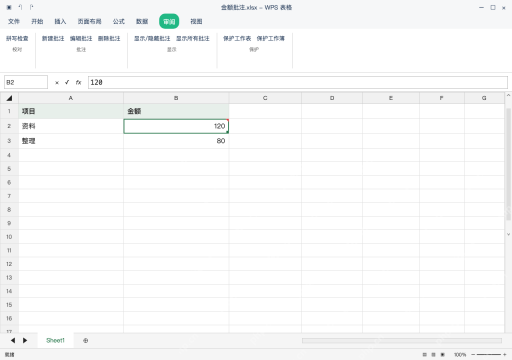Confirm the entry with the checkmark icon
This screenshot has width=512, height=360.
click(67, 82)
